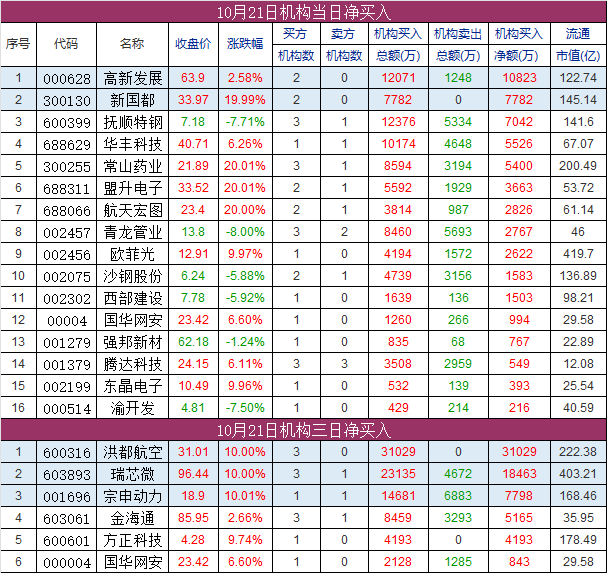This screenshot has height=573, width=607.
Task: Click stock code 000514
Action: (x=67, y=409)
